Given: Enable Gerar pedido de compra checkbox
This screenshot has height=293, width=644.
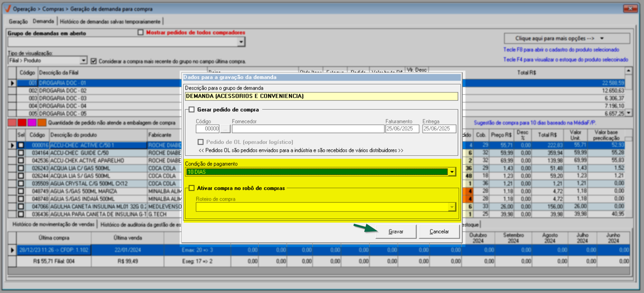Looking at the screenshot, I should point(192,109).
